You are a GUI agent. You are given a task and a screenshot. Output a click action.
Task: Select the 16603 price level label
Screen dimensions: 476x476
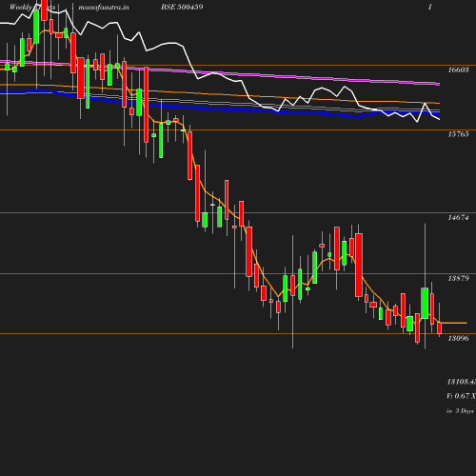(458, 69)
